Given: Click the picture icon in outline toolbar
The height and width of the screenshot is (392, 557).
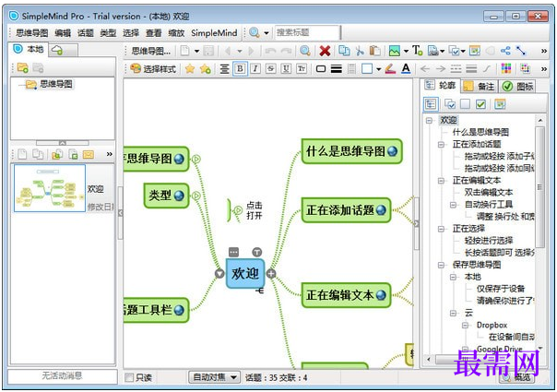Looking at the screenshot, I should [x=500, y=104].
